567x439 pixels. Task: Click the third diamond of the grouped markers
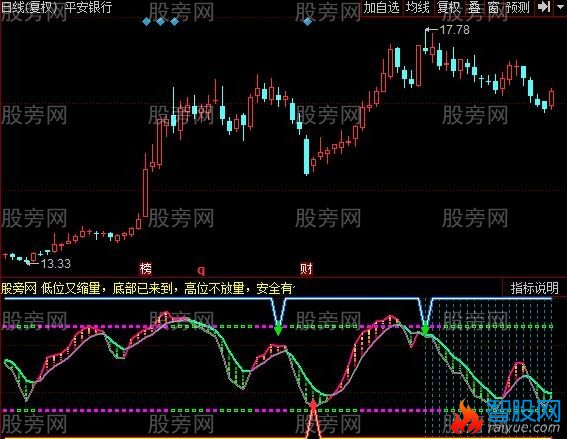(x=175, y=22)
